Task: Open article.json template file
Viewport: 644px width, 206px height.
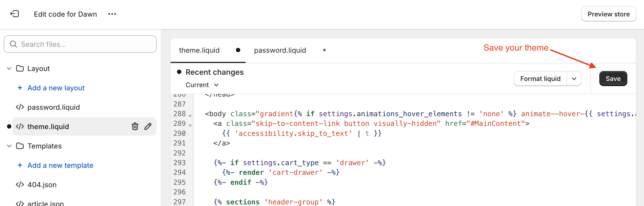Action: (45, 203)
